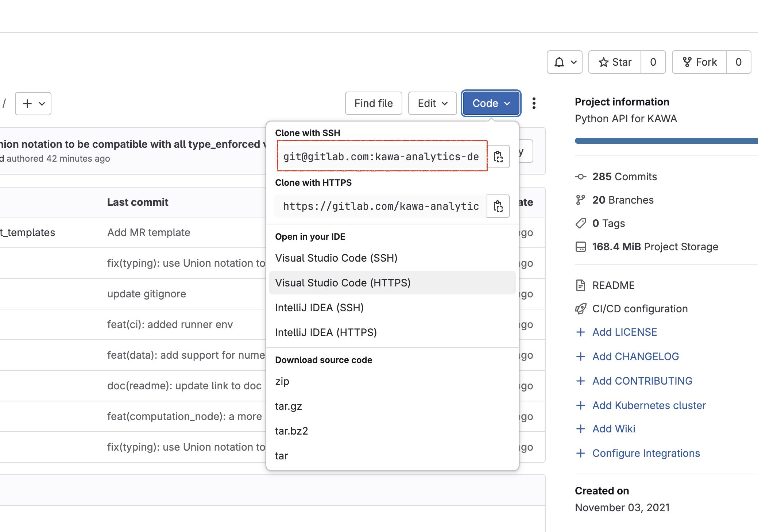Open 'feat(computation_node): a more' commit
This screenshot has width=758, height=532.
[185, 416]
